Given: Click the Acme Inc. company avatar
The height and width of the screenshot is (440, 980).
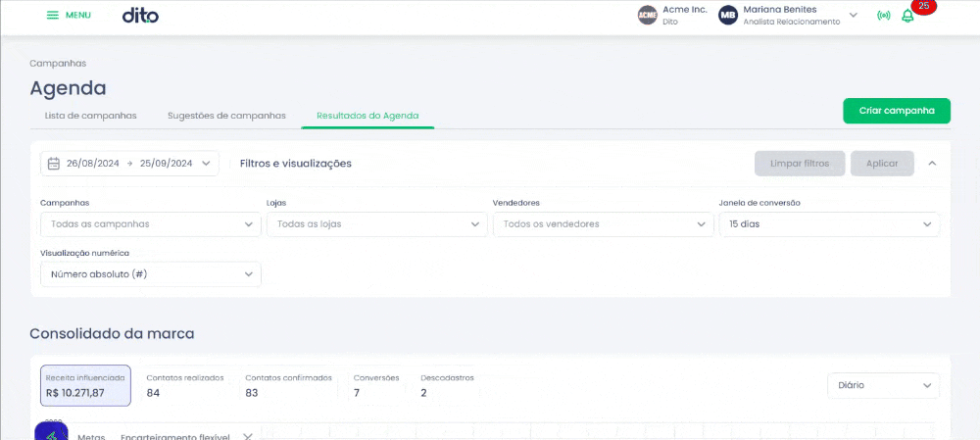Looking at the screenshot, I should [x=648, y=15].
